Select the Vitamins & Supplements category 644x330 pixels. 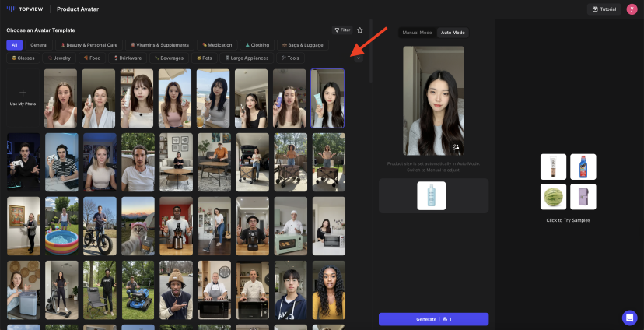point(159,45)
